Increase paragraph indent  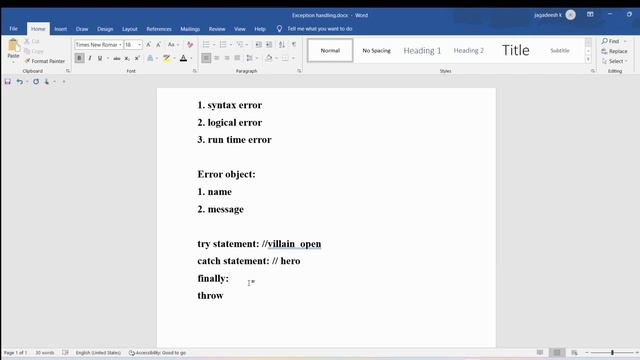click(269, 44)
